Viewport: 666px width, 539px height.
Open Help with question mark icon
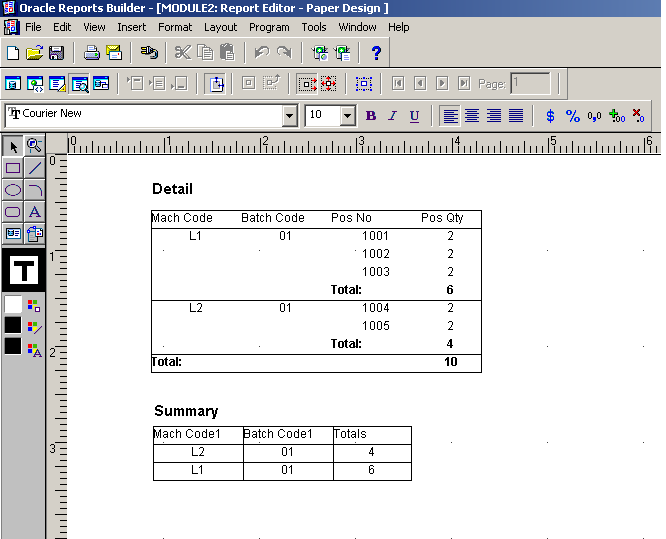[376, 53]
